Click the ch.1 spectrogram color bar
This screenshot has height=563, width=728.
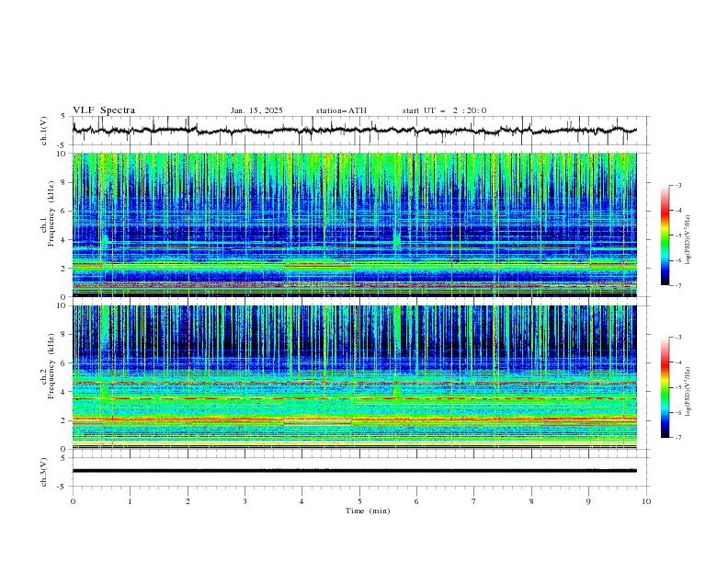coord(665,236)
